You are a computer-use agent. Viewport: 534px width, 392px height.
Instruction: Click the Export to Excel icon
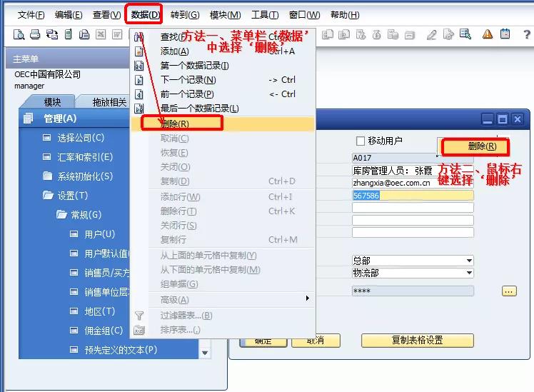[x=101, y=34]
